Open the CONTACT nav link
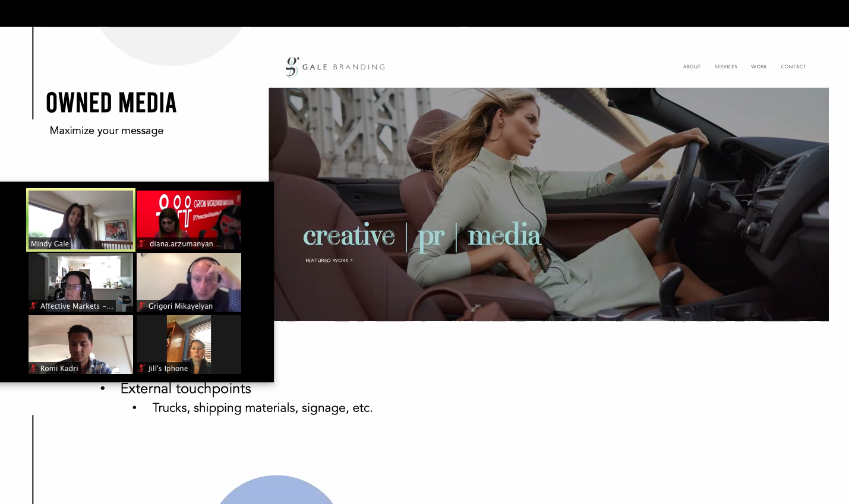 pyautogui.click(x=793, y=66)
